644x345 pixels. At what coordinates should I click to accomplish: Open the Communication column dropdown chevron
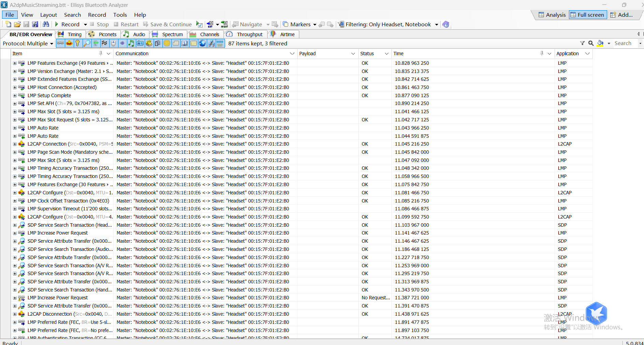pos(292,54)
